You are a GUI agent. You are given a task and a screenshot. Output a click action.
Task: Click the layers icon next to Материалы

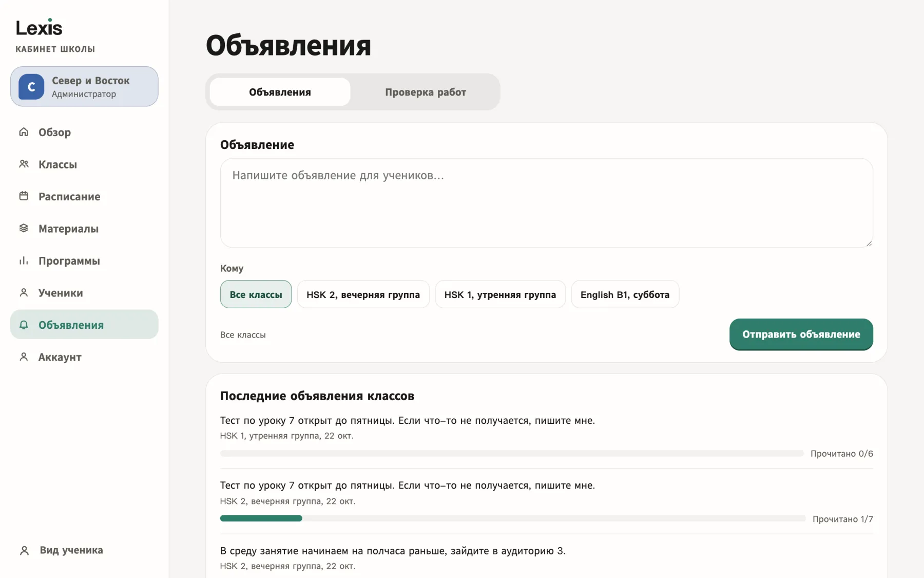point(24,228)
